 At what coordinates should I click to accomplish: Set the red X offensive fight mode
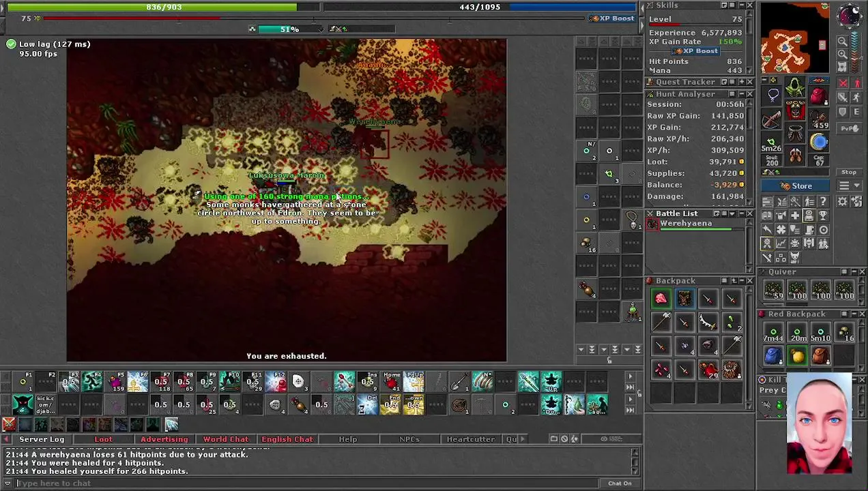click(843, 83)
